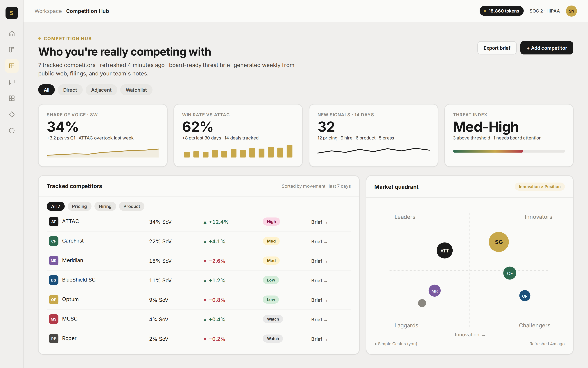Image resolution: width=588 pixels, height=368 pixels.
Task: Select the Watchlist filter chip
Action: click(136, 90)
